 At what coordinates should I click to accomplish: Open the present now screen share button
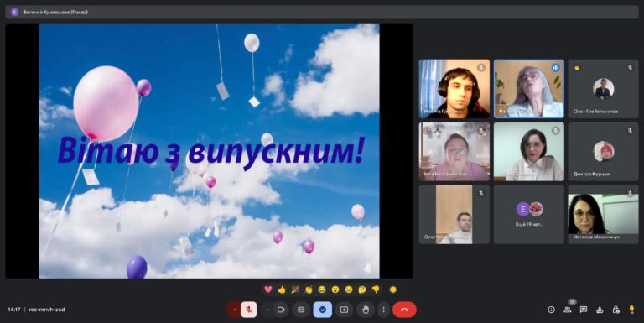click(344, 310)
